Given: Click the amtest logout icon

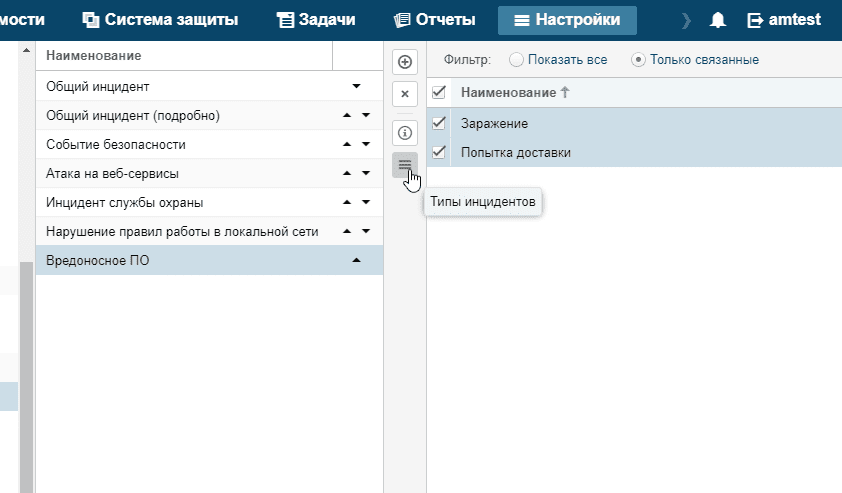Looking at the screenshot, I should click(x=755, y=20).
